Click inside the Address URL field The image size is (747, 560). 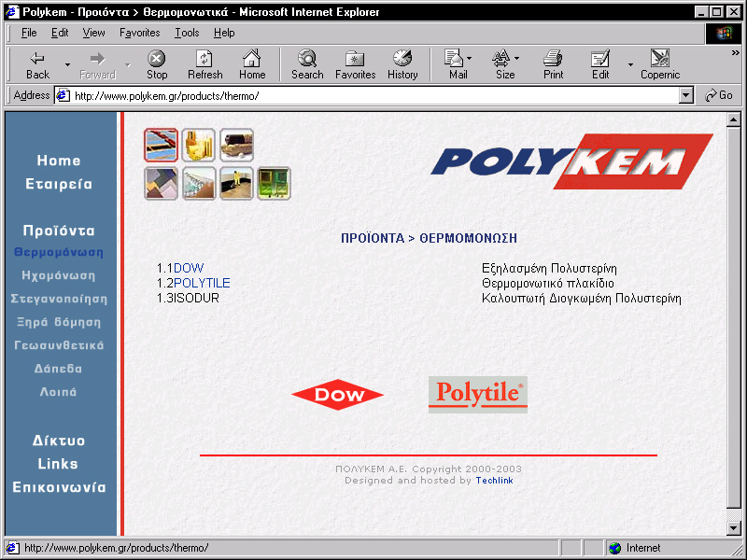pyautogui.click(x=376, y=96)
